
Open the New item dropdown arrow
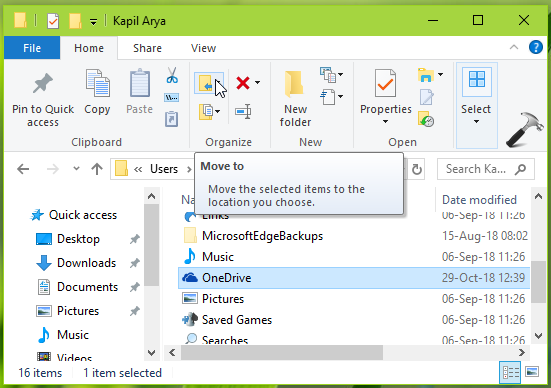(341, 75)
